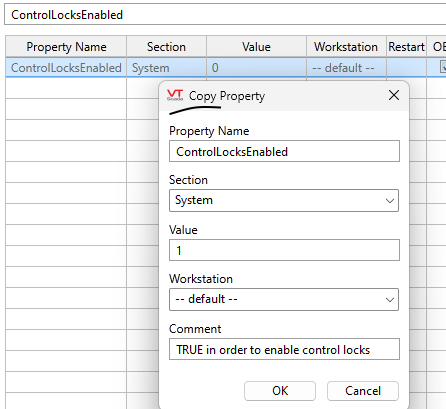Sort by the Value column header
Screen dimensions: 446x409
256,47
